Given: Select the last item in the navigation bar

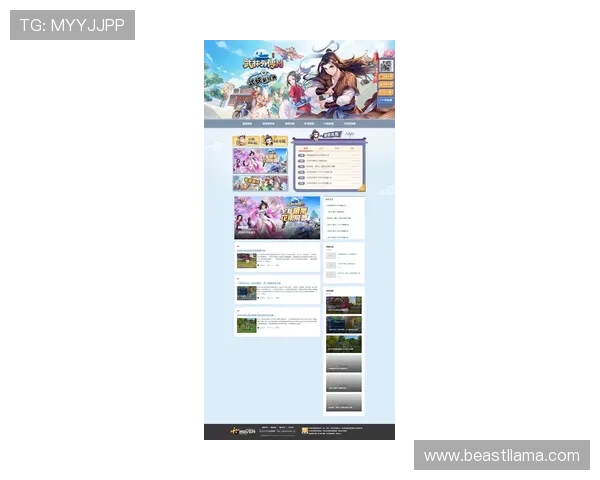Looking at the screenshot, I should [350, 124].
